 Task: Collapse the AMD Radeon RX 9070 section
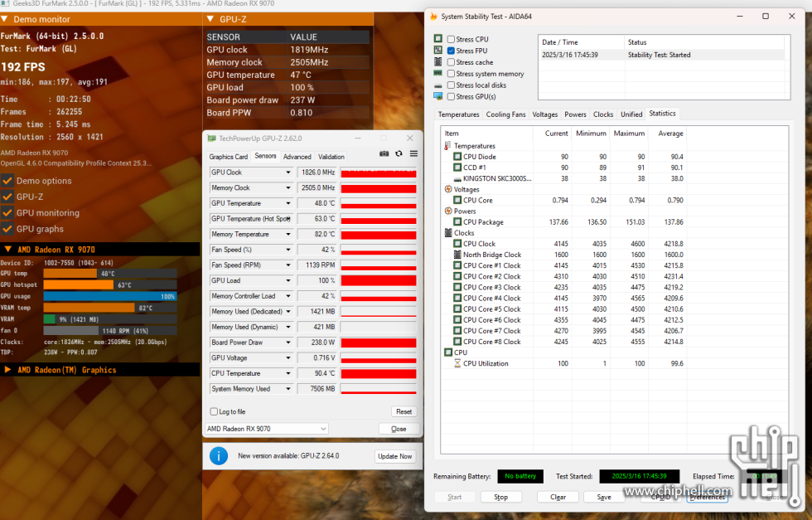click(x=8, y=250)
